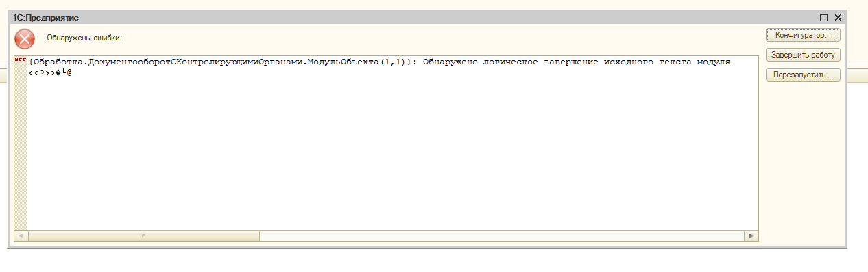The image size is (868, 272).
Task: Restart using the Перезапустить... button
Action: [803, 75]
